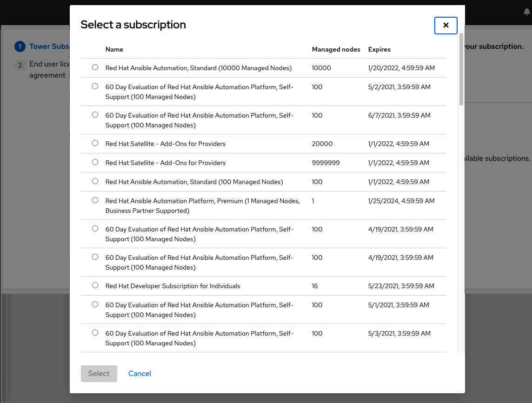The width and height of the screenshot is (532, 403).
Task: Close the Select a subscription dialog
Action: click(x=446, y=26)
